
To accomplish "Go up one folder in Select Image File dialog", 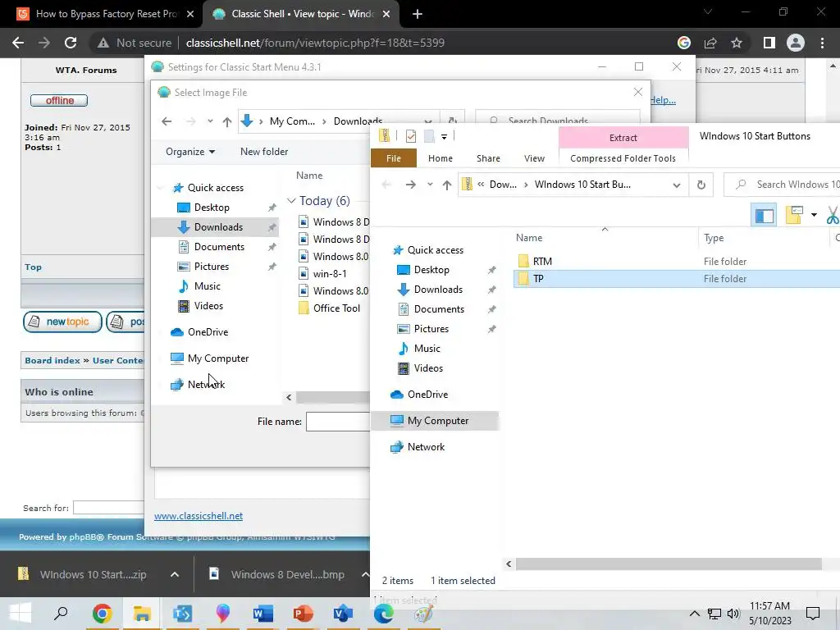I will click(x=227, y=121).
